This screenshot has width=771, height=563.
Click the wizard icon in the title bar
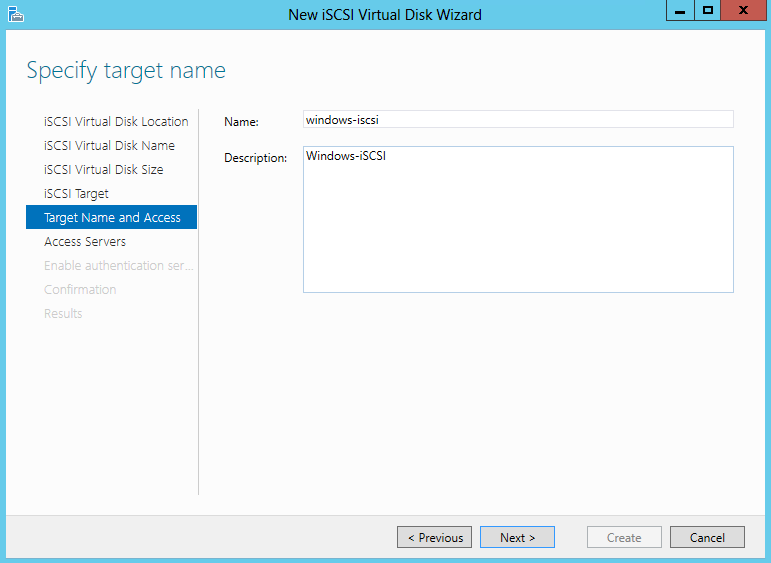pos(14,14)
